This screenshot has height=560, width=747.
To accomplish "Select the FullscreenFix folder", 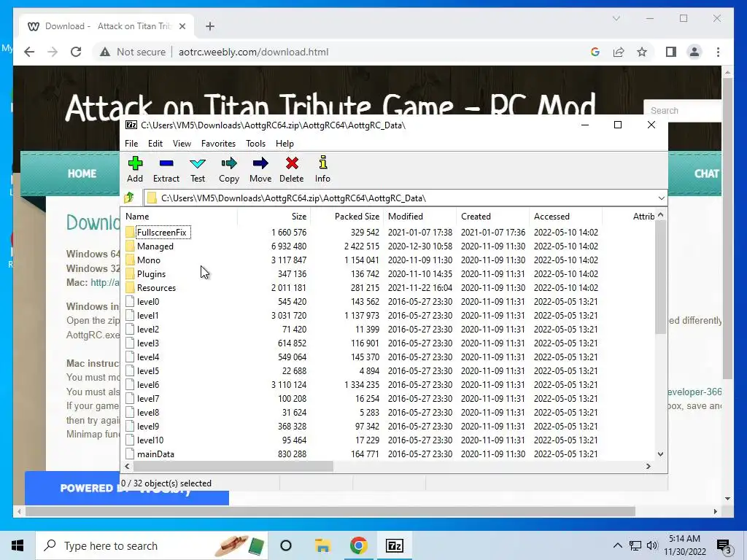I will coord(162,233).
